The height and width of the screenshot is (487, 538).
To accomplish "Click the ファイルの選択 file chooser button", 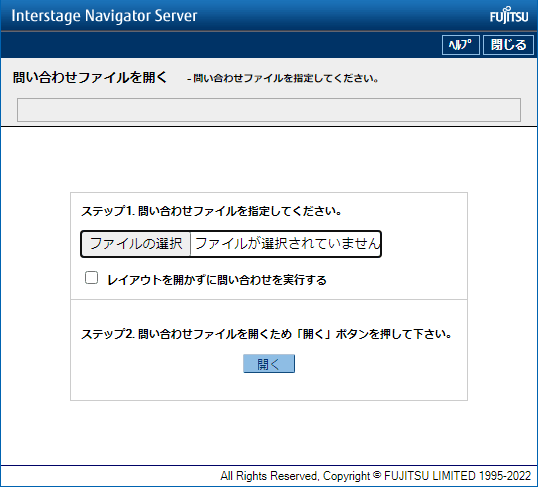I will coord(136,244).
